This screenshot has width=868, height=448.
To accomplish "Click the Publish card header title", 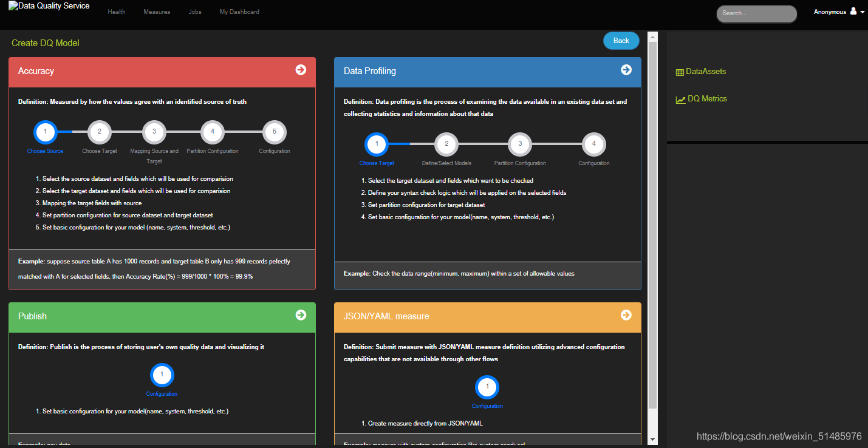I will [x=32, y=316].
